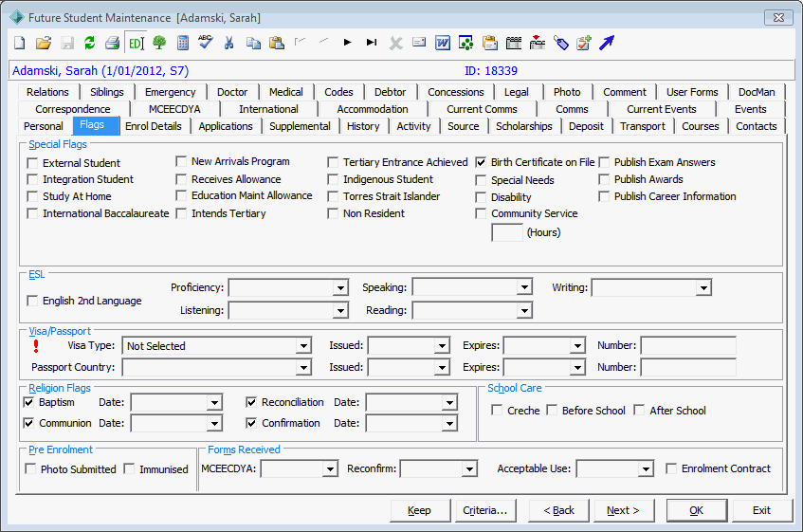Image resolution: width=803 pixels, height=532 pixels.
Task: Expand the Acceptable Use dropdown
Action: coord(646,468)
